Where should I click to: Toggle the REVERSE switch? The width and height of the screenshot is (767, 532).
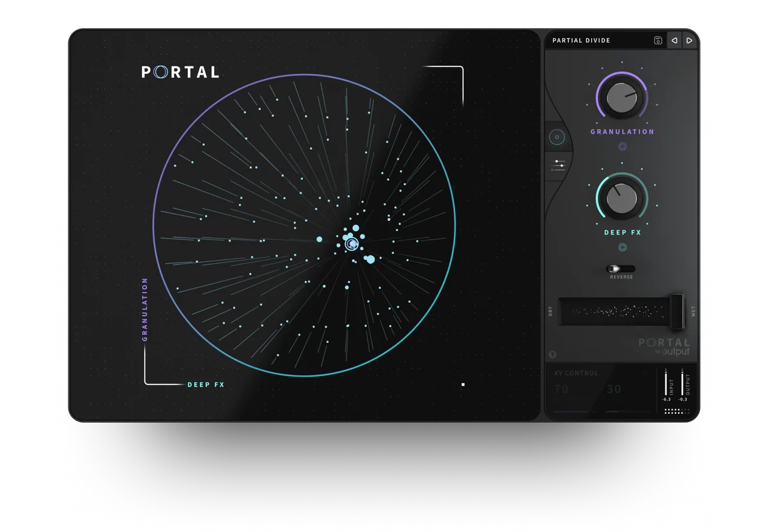(x=621, y=269)
